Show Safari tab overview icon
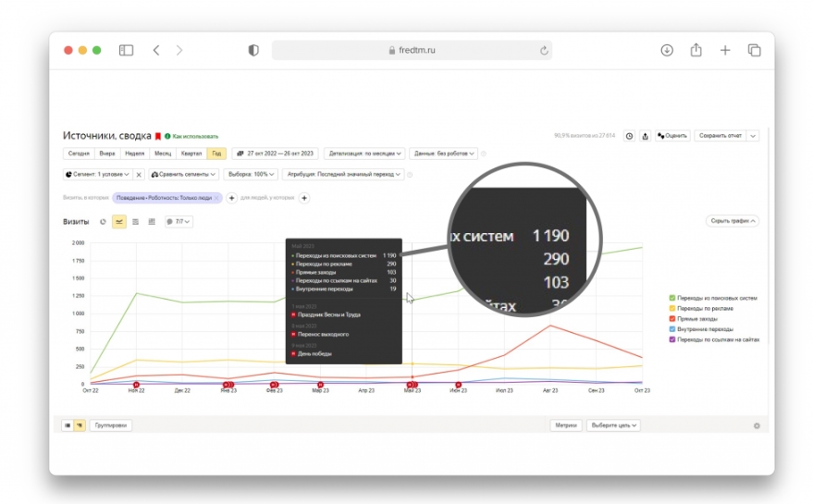Screen dimensions: 813x504 pyautogui.click(x=754, y=50)
